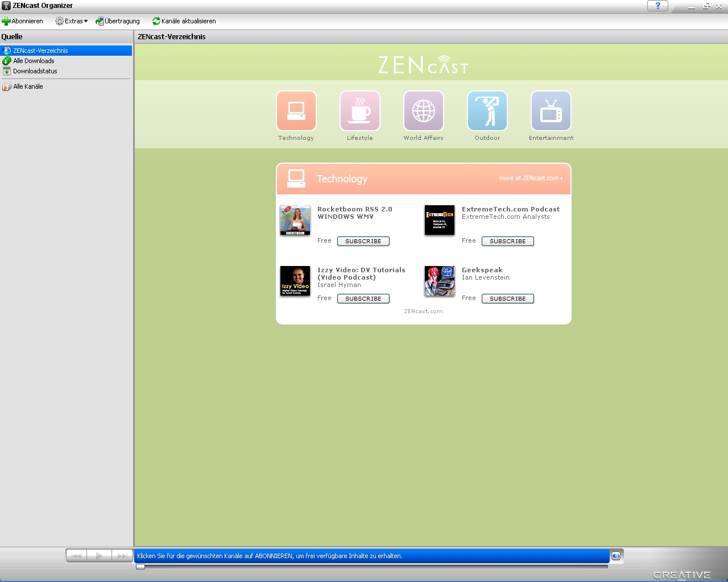The height and width of the screenshot is (582, 728).
Task: Open the Technology category icon
Action: 296,111
